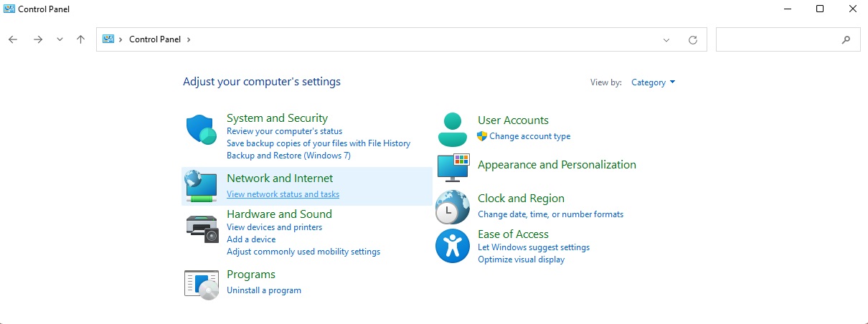Click Uninstall a program
The image size is (868, 324).
point(264,290)
